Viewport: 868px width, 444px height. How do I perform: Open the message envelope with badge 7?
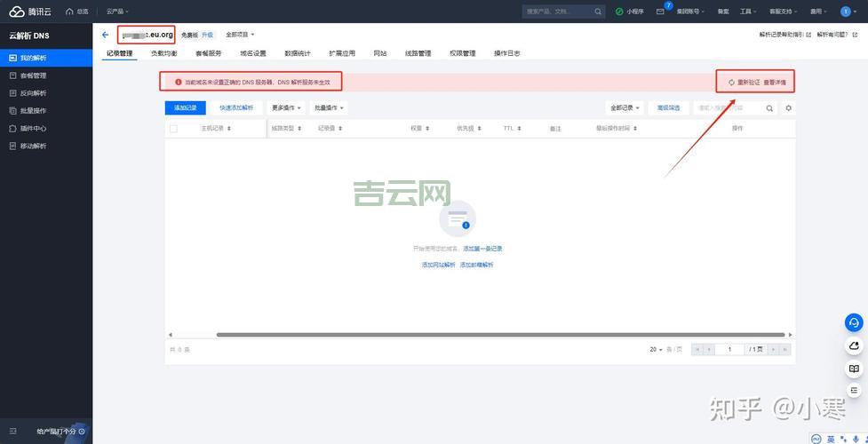[660, 11]
